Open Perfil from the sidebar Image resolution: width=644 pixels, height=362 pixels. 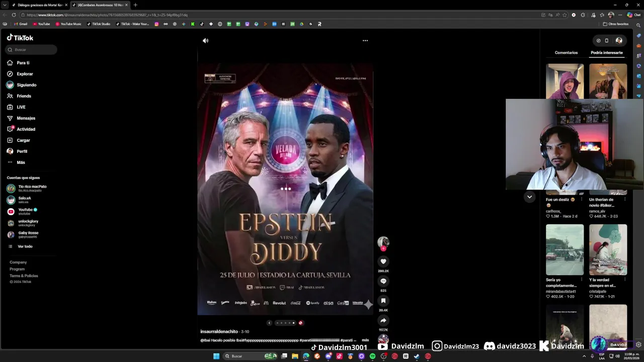tap(18, 151)
